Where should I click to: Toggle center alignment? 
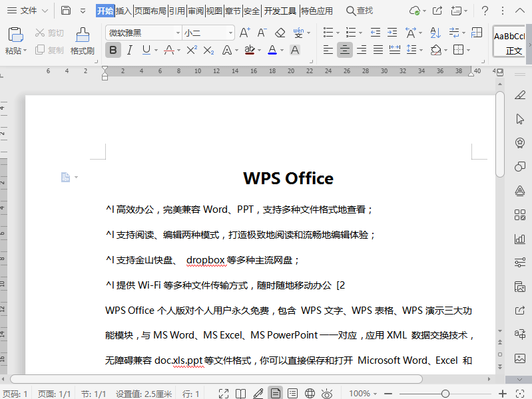[x=344, y=50]
